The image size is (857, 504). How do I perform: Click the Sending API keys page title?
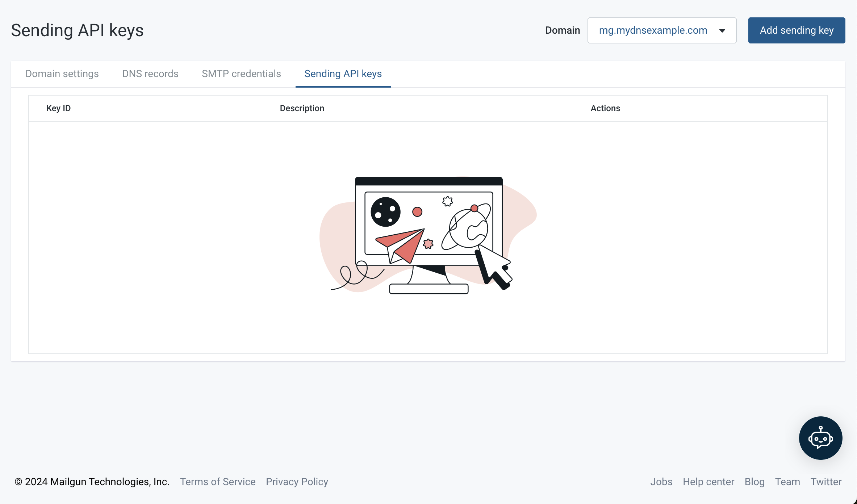pos(77,30)
